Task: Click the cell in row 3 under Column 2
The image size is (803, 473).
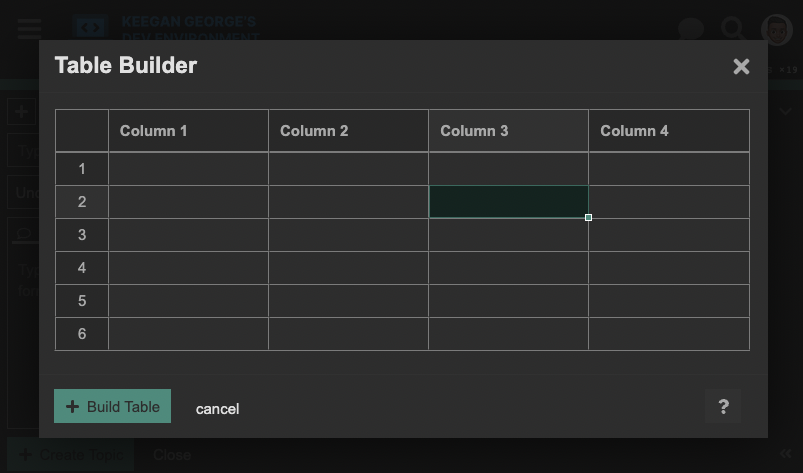Action: pos(348,235)
